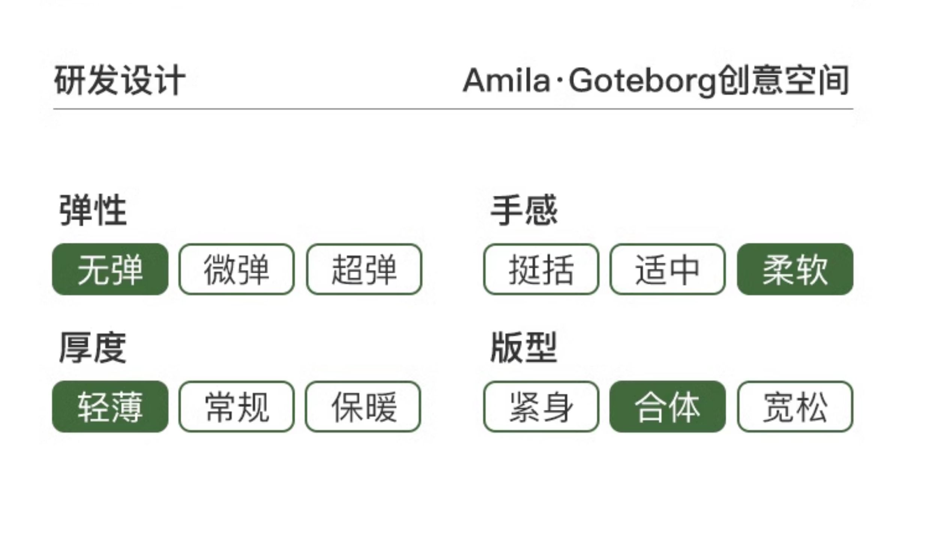The image size is (929, 560).
Task: Toggle the 合体 fit option
Action: tap(667, 407)
